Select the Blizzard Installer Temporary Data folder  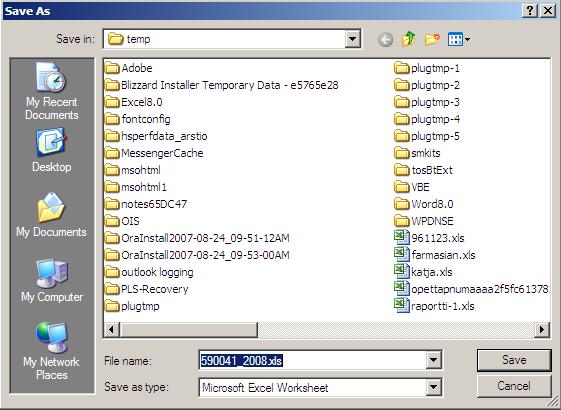click(x=222, y=85)
